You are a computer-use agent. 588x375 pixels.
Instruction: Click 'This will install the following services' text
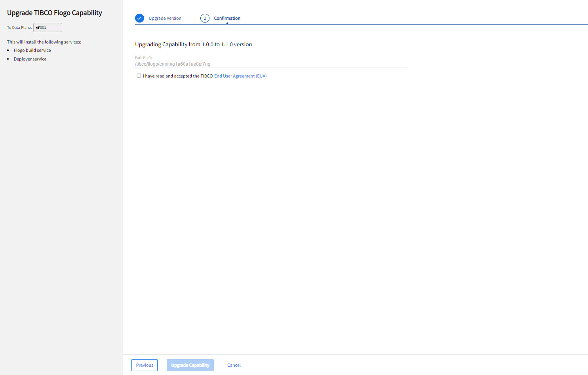point(44,42)
